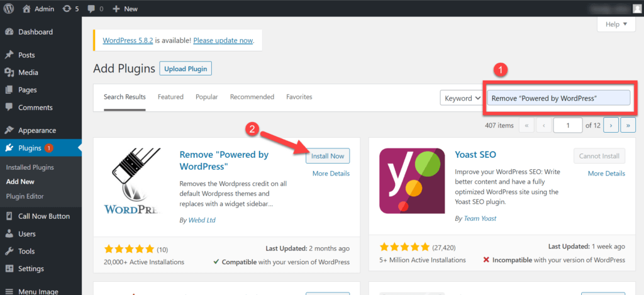Click the disabled Cannot Install button
644x295 pixels.
coord(599,156)
